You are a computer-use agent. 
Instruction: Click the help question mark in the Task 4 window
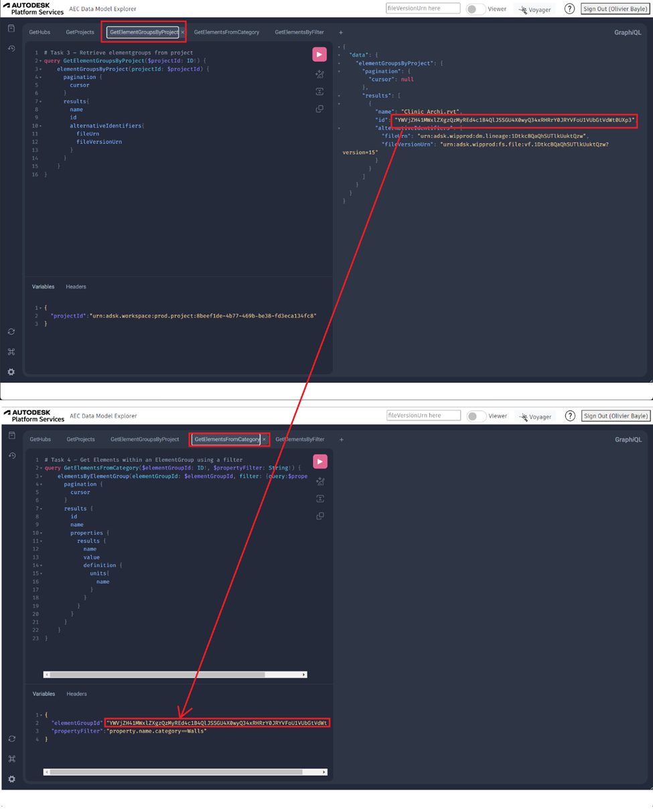[x=570, y=416]
